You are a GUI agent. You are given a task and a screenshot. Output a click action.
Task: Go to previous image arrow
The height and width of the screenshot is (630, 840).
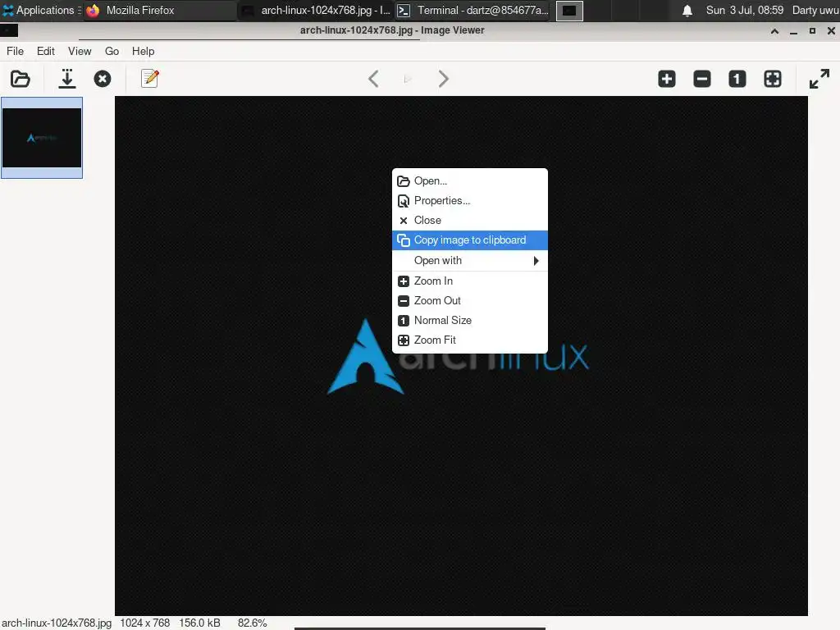click(x=373, y=79)
